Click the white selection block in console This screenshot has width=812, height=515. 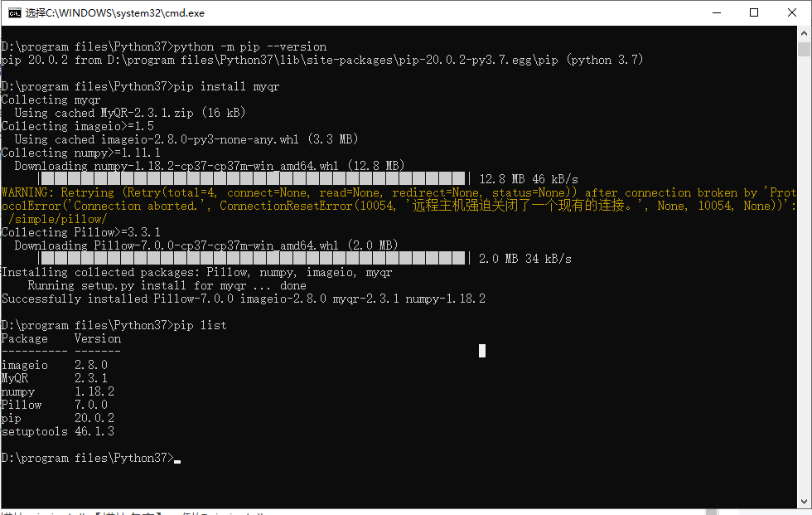point(482,351)
